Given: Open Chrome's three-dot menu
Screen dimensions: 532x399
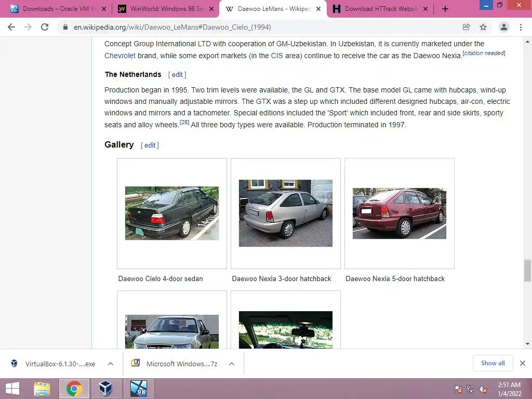Looking at the screenshot, I should tap(521, 27).
